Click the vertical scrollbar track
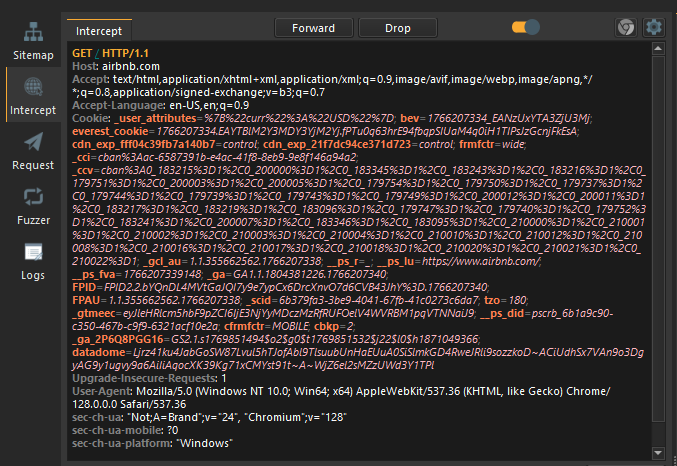 (658, 238)
